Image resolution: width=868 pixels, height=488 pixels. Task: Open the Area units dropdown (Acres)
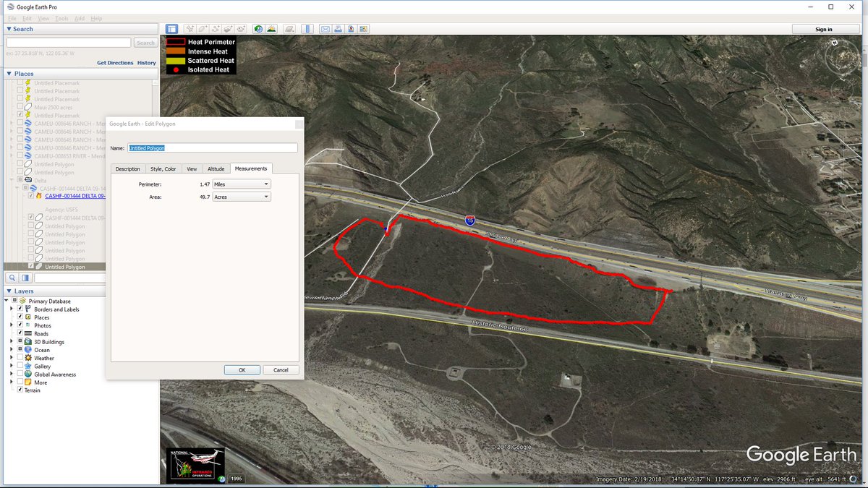tap(242, 197)
